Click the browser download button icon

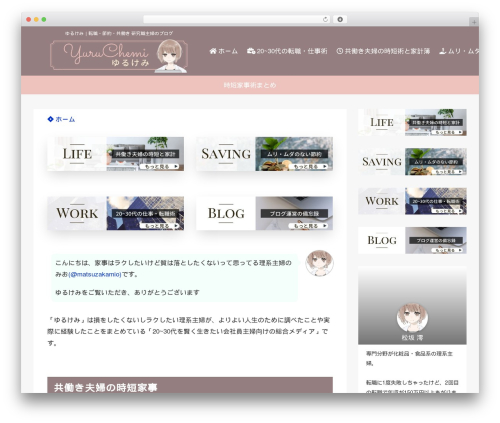tap(340, 19)
